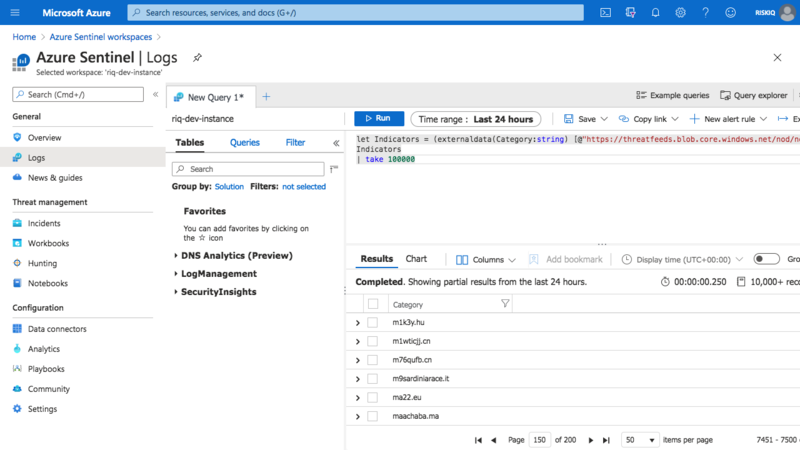Open Cloud Shell from top bar

tap(605, 12)
